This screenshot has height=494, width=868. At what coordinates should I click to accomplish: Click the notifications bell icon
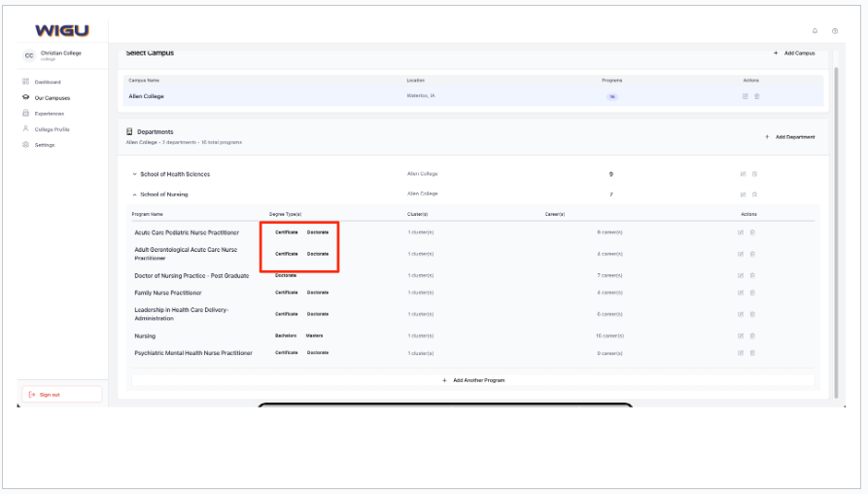coord(815,31)
